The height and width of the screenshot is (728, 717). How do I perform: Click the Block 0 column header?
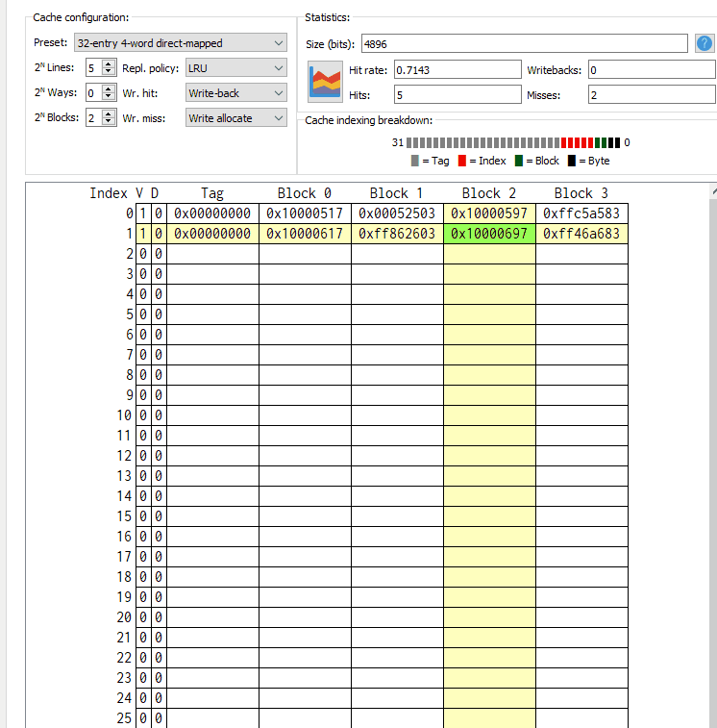pos(305,193)
